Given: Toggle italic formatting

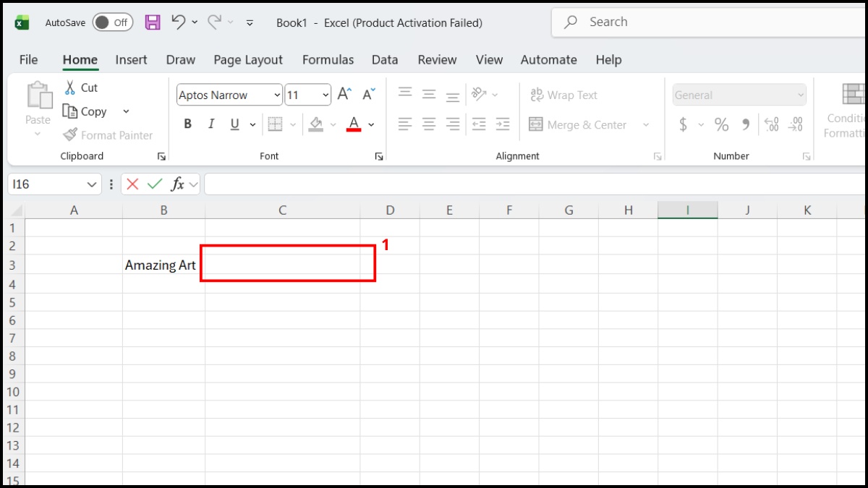Looking at the screenshot, I should click(210, 124).
